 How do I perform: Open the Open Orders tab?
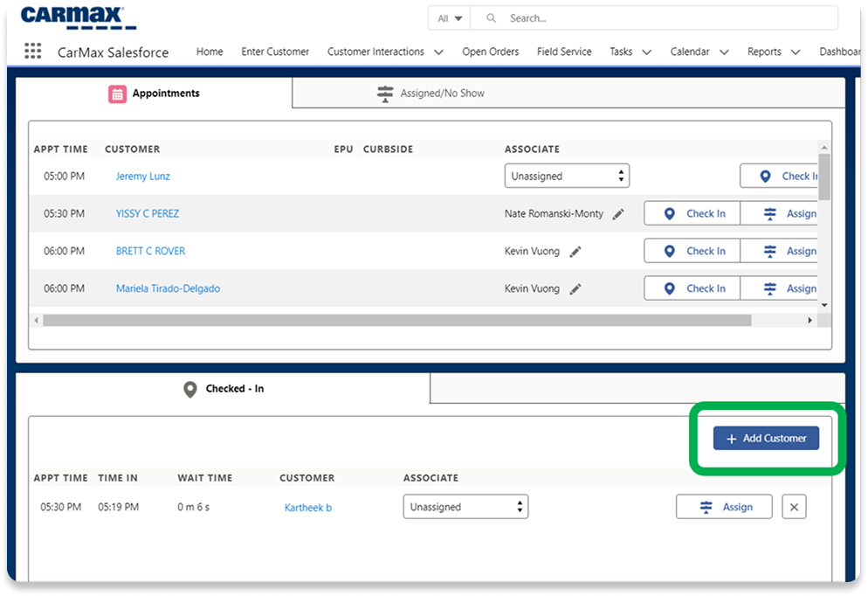[491, 52]
